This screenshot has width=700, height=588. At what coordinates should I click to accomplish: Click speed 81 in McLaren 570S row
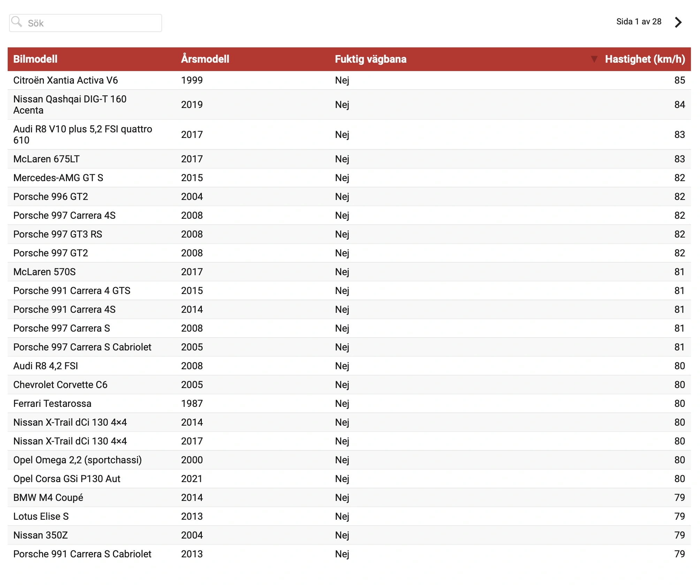tap(679, 272)
